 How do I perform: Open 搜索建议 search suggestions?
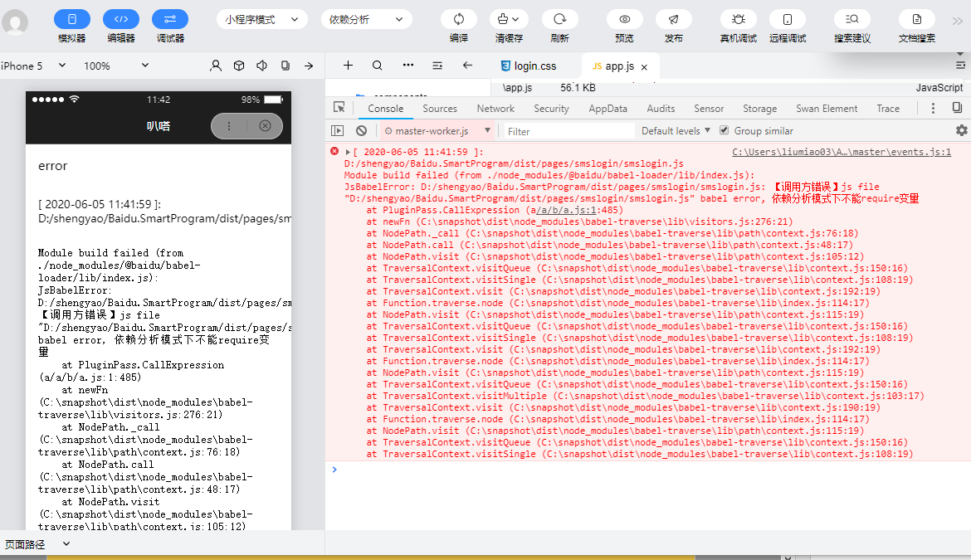click(x=852, y=19)
